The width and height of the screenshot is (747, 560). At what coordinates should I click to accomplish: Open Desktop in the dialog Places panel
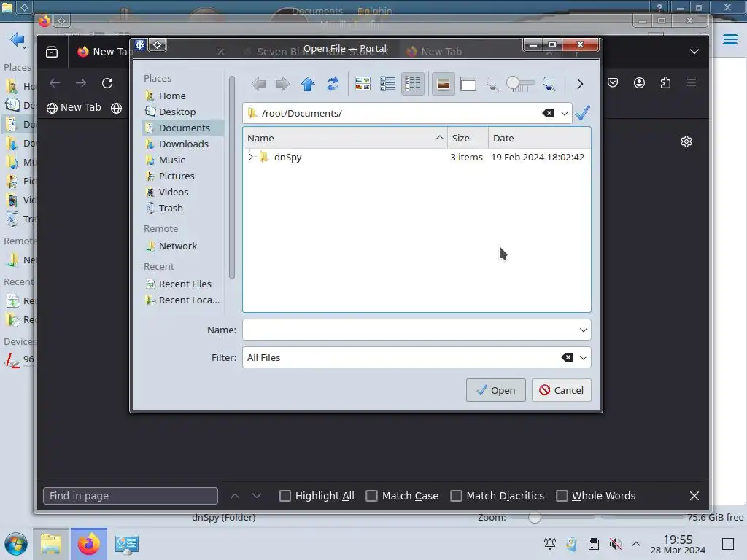coord(183,112)
